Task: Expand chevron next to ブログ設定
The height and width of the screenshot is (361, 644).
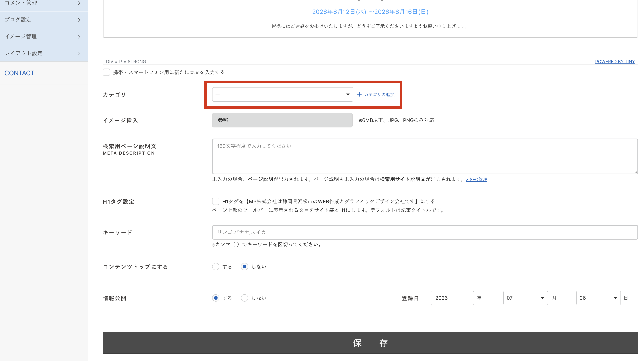Action: coord(79,20)
